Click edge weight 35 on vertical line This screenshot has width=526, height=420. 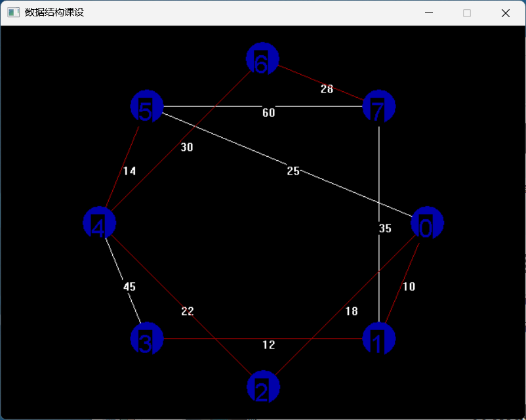tap(385, 228)
